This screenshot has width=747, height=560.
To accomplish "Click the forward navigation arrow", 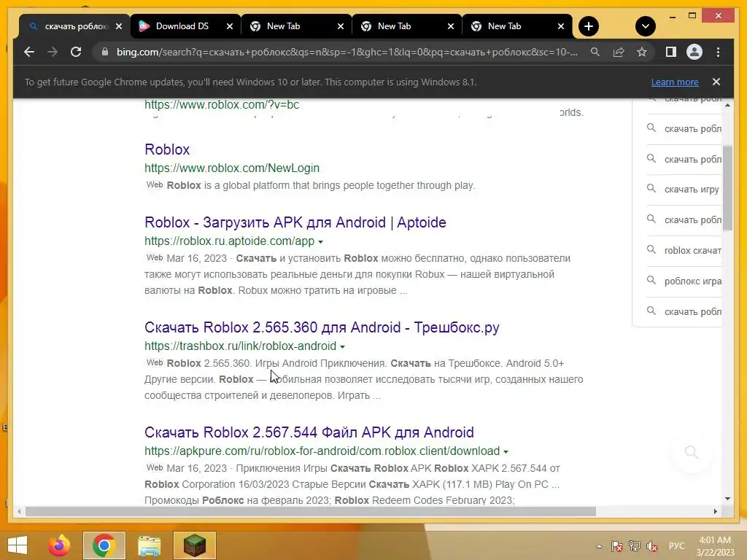I will pyautogui.click(x=53, y=52).
